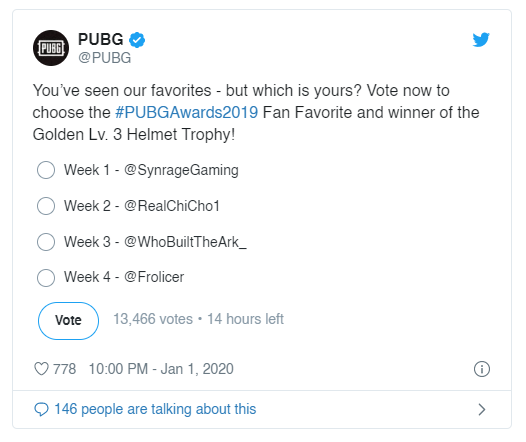Click the 13,466 votes count text

tap(153, 319)
